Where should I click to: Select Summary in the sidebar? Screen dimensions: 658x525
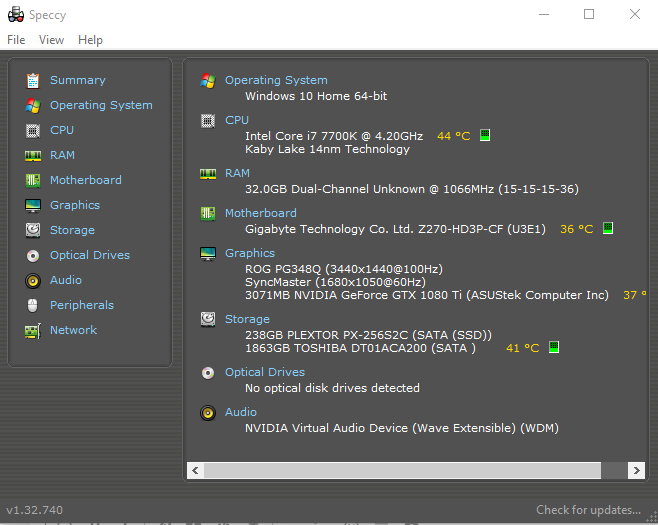[78, 80]
